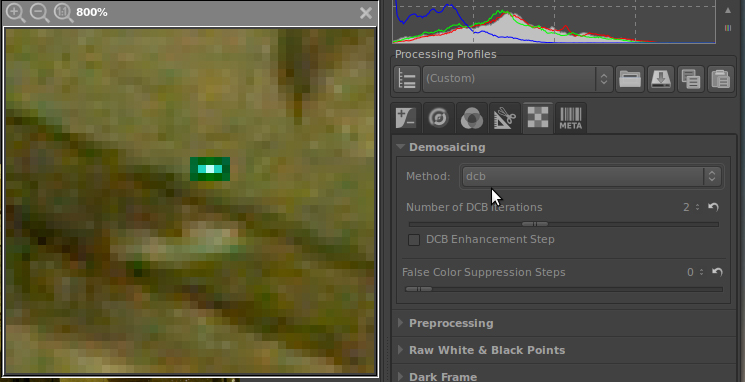This screenshot has height=382, width=745.
Task: Click the False Color Suppression slider
Action: [x=564, y=289]
